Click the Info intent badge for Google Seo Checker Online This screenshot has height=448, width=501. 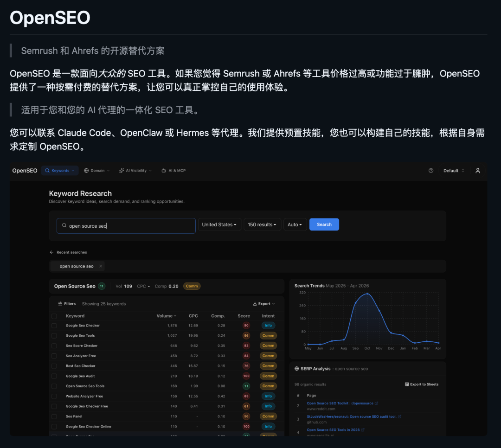(268, 426)
